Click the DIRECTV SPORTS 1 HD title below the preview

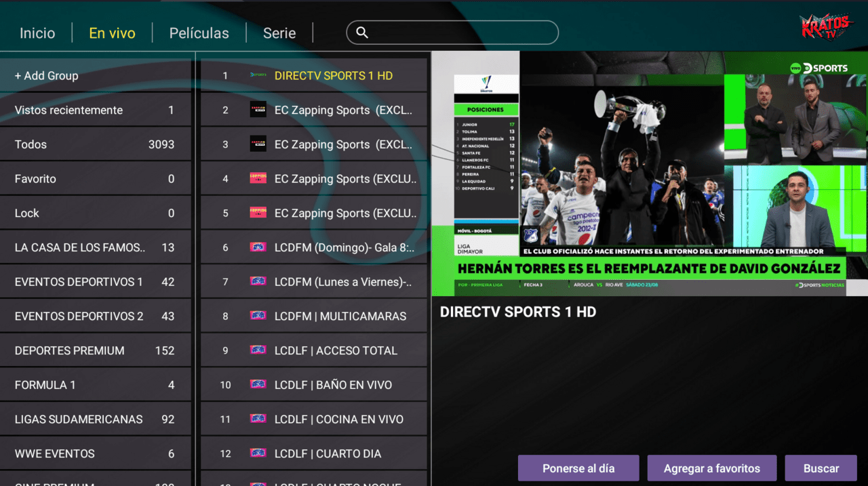pyautogui.click(x=518, y=312)
